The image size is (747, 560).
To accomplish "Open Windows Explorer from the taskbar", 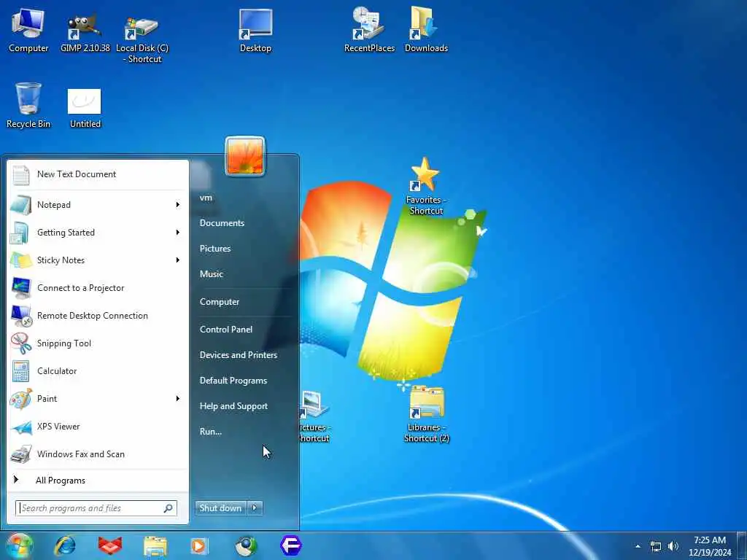I will 155,545.
